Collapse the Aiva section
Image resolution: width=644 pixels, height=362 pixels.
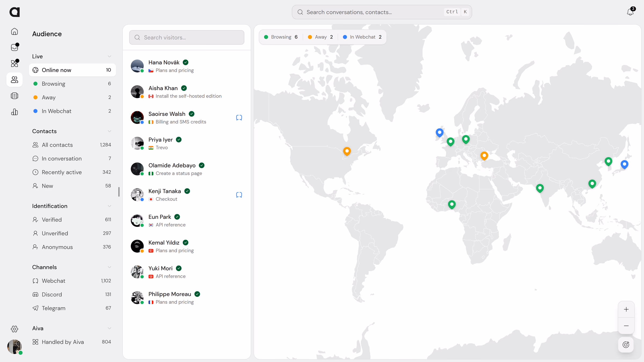pos(109,328)
